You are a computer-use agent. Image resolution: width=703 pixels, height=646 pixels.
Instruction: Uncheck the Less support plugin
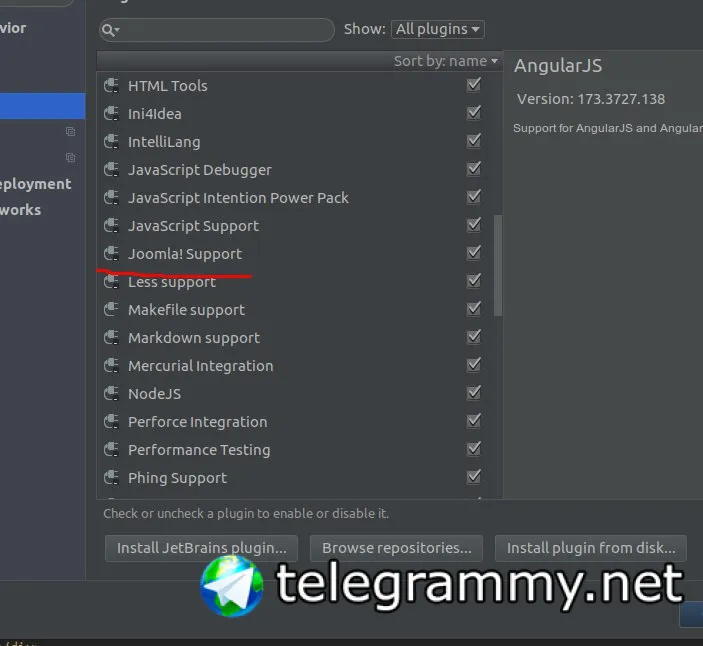click(x=473, y=281)
